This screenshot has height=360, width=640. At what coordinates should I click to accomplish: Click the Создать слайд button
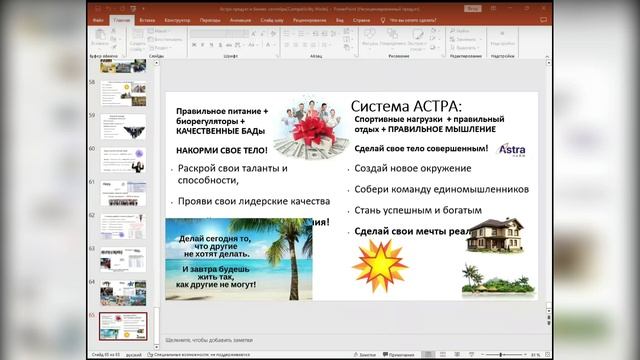coord(138,40)
